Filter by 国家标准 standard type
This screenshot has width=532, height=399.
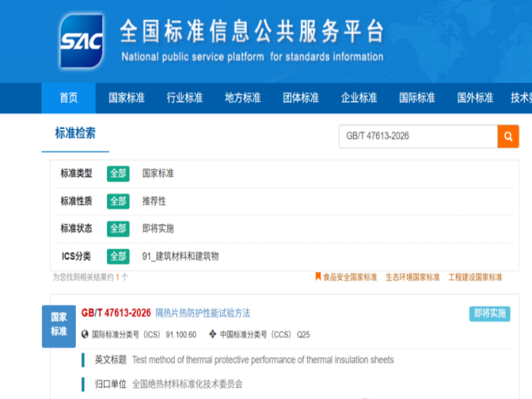158,174
